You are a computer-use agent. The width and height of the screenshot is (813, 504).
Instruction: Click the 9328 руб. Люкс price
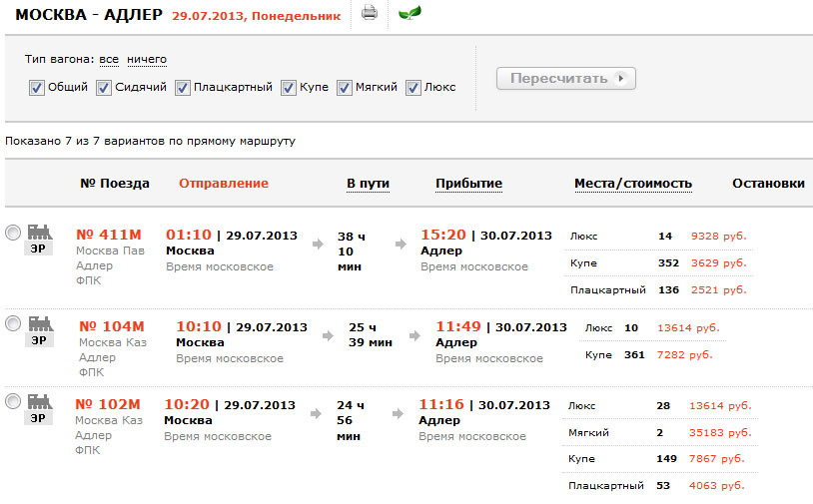tap(718, 237)
